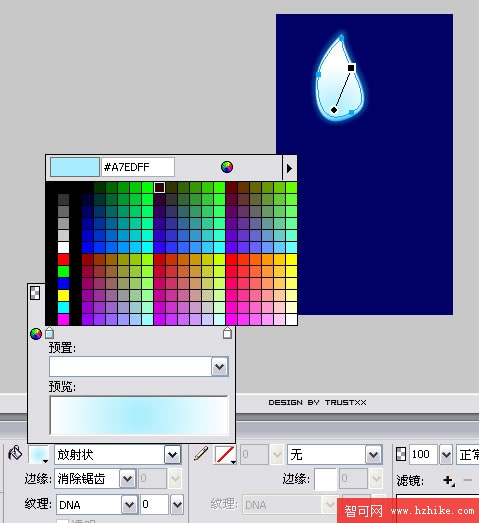479x523 pixels.
Task: Click the color wheel beside gradient ramp
Action: pos(36,334)
